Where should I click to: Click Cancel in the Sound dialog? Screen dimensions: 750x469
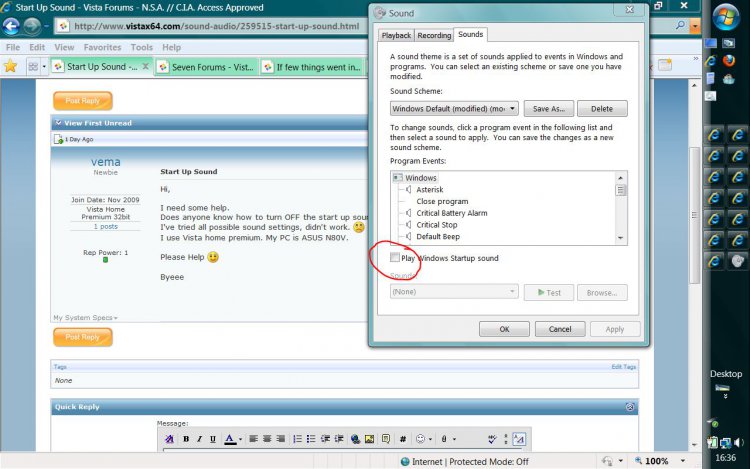560,329
